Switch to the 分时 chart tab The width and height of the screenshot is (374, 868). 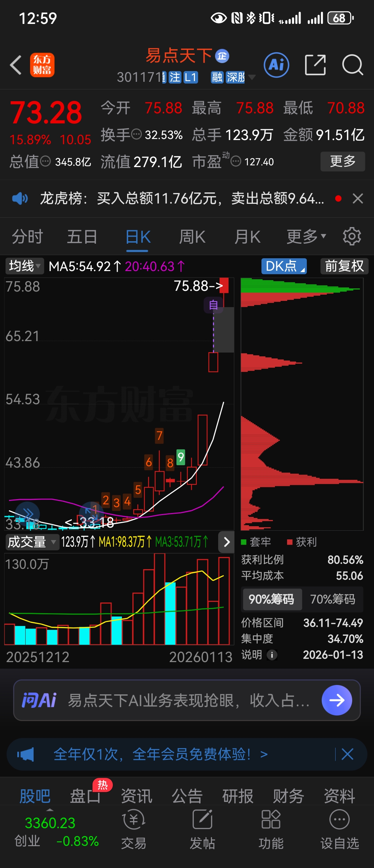coord(27,237)
